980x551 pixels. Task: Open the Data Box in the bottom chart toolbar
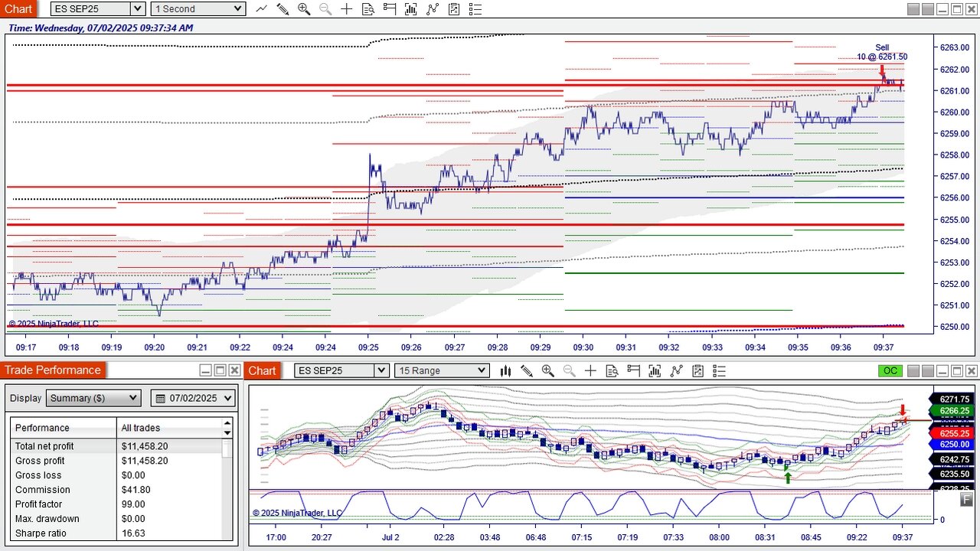click(612, 370)
